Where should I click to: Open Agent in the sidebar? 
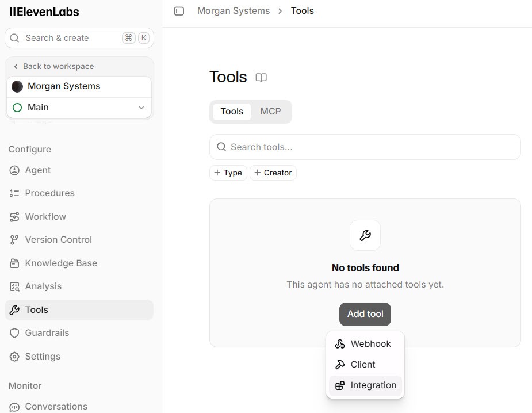79,170
